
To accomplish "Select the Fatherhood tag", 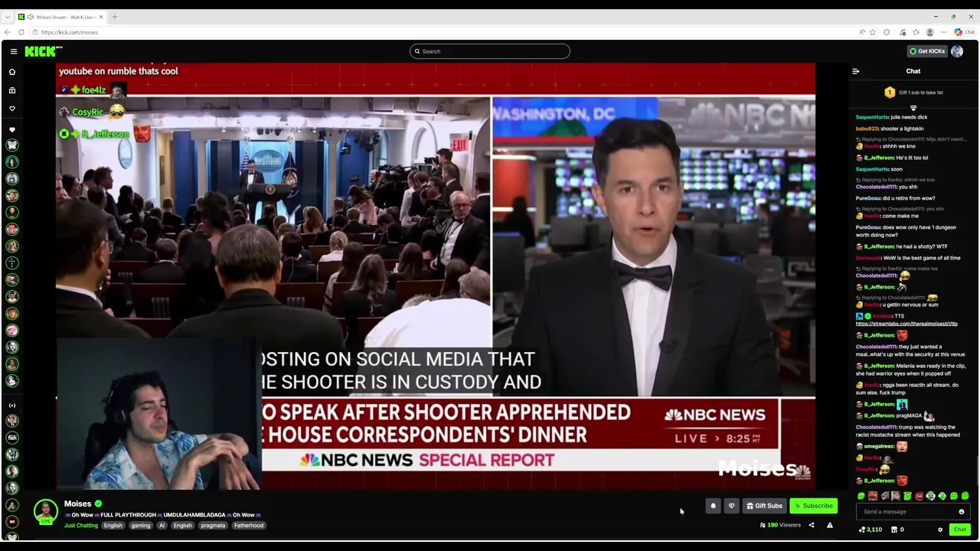I will point(249,526).
